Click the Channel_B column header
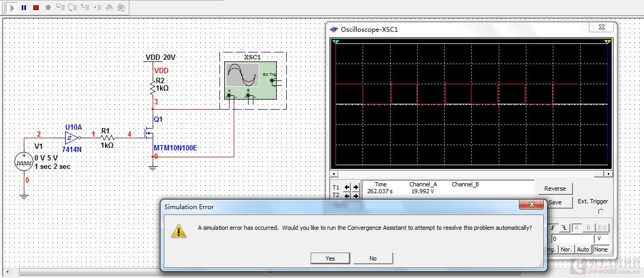Screen dimensions: 644x278 coord(465,184)
